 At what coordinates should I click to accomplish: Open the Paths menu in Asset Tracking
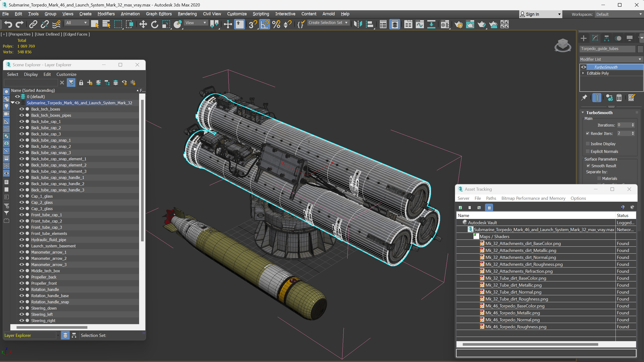tap(491, 198)
